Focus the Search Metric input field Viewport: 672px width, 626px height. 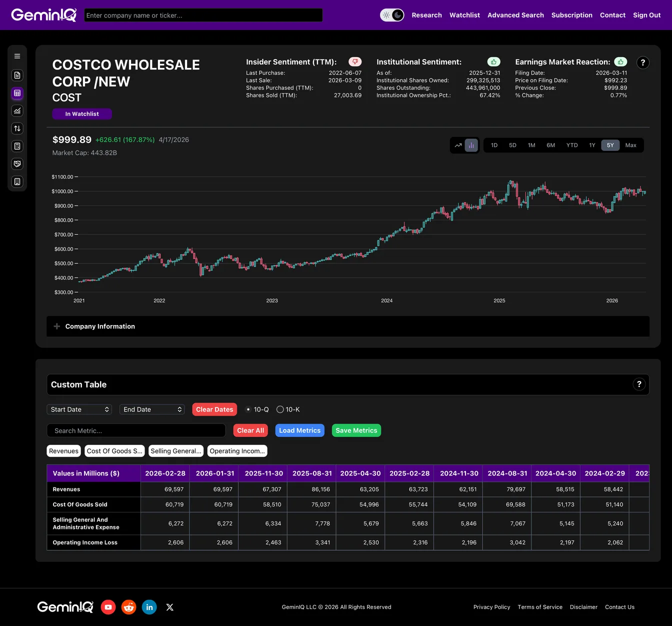[x=136, y=430]
